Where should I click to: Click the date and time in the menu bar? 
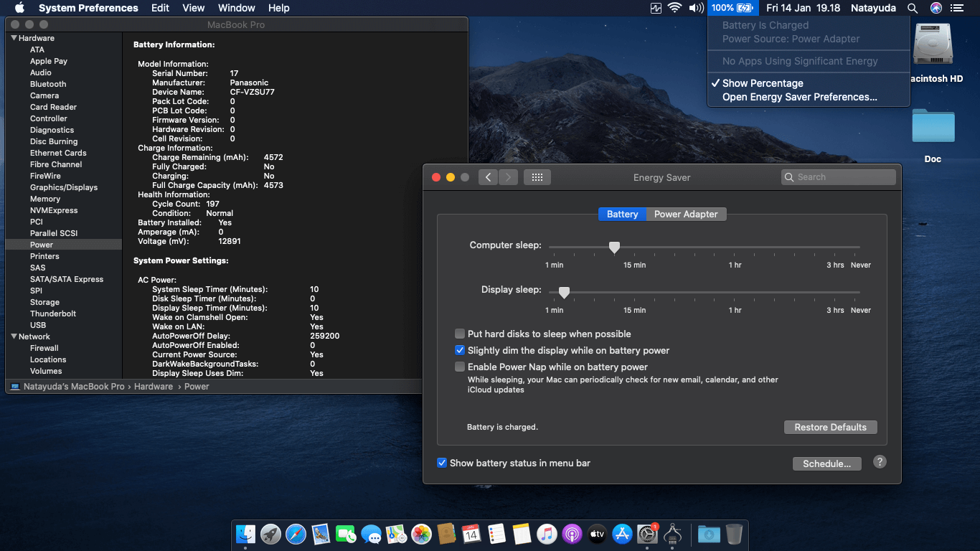coord(803,8)
